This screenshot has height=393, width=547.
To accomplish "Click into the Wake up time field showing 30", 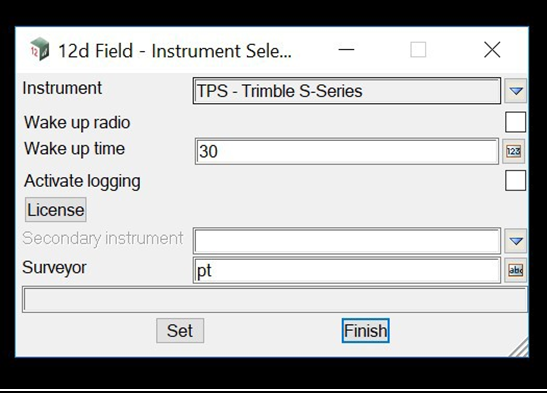I will pos(346,151).
